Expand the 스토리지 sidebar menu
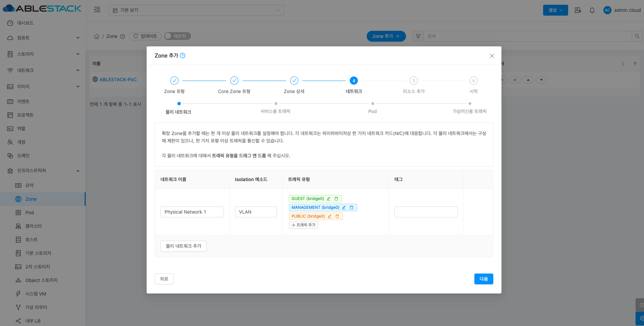This screenshot has width=644, height=326. click(x=43, y=54)
